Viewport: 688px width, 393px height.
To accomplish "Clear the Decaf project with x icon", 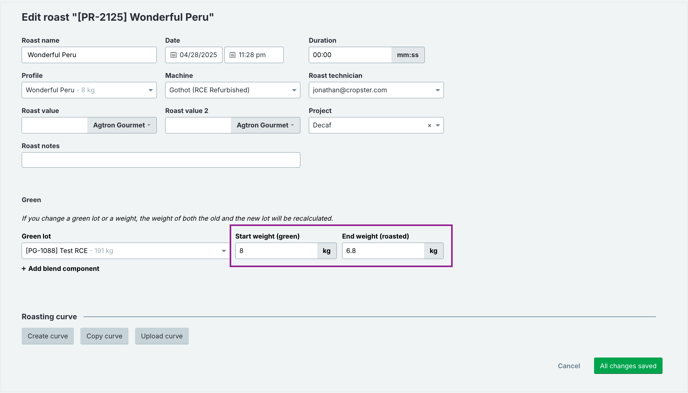I will [x=430, y=125].
